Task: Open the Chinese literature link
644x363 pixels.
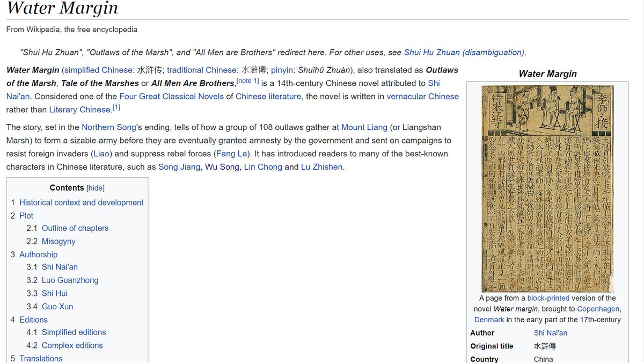Action: [268, 97]
